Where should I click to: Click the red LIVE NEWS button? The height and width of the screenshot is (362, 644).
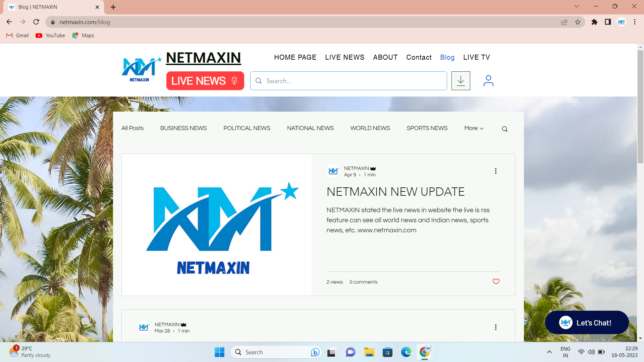[205, 81]
